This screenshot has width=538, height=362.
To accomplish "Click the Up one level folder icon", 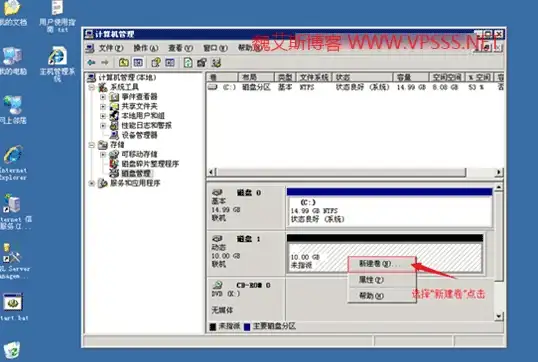I will tap(124, 62).
